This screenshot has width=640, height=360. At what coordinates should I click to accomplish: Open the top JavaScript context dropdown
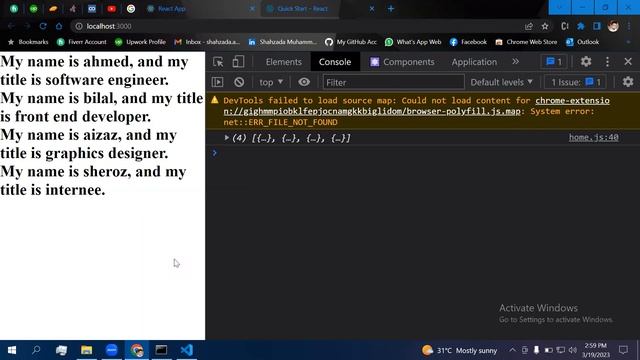tap(271, 82)
